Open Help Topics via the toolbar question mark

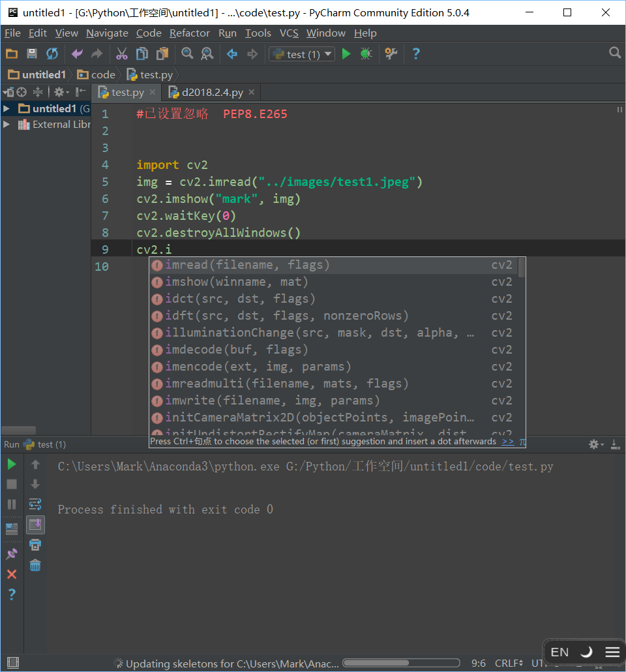pyautogui.click(x=415, y=54)
